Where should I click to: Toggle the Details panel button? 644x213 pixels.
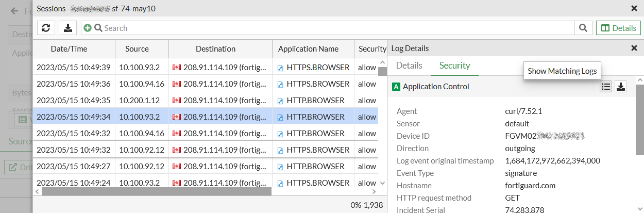pos(618,28)
